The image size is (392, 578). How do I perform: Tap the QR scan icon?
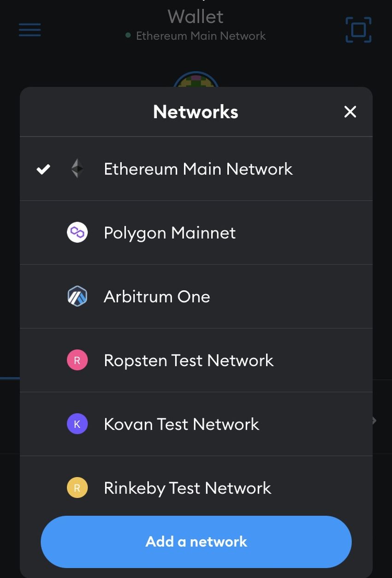(358, 30)
